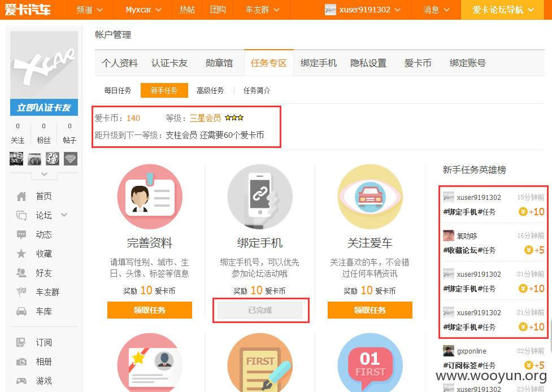552x392 pixels.
Task: Select the 高级任务 sub-tab
Action: click(210, 90)
